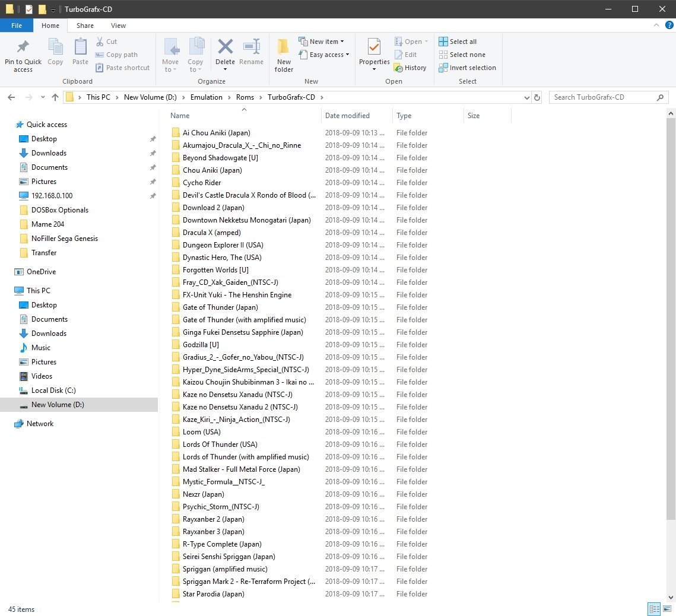
Task: Go back with the left arrow
Action: [x=12, y=97]
